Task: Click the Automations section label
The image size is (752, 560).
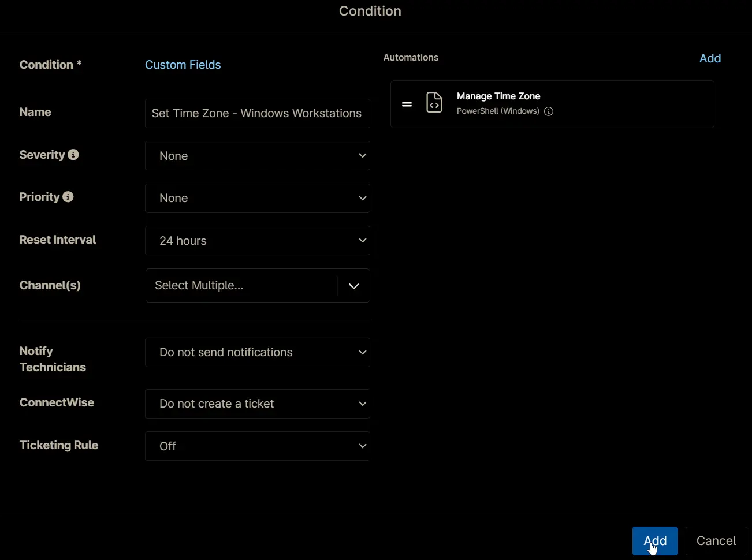Action: 411,58
